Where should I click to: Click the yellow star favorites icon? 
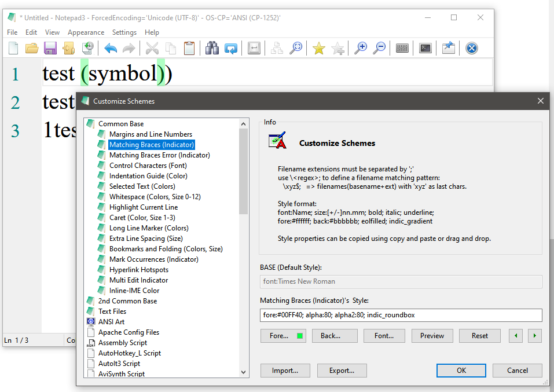pyautogui.click(x=319, y=49)
